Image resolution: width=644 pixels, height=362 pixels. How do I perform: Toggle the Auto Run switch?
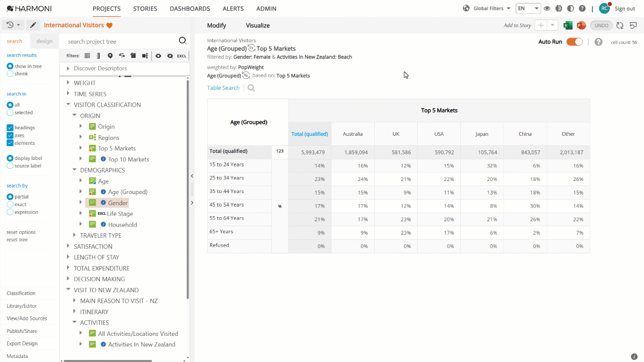pyautogui.click(x=575, y=42)
